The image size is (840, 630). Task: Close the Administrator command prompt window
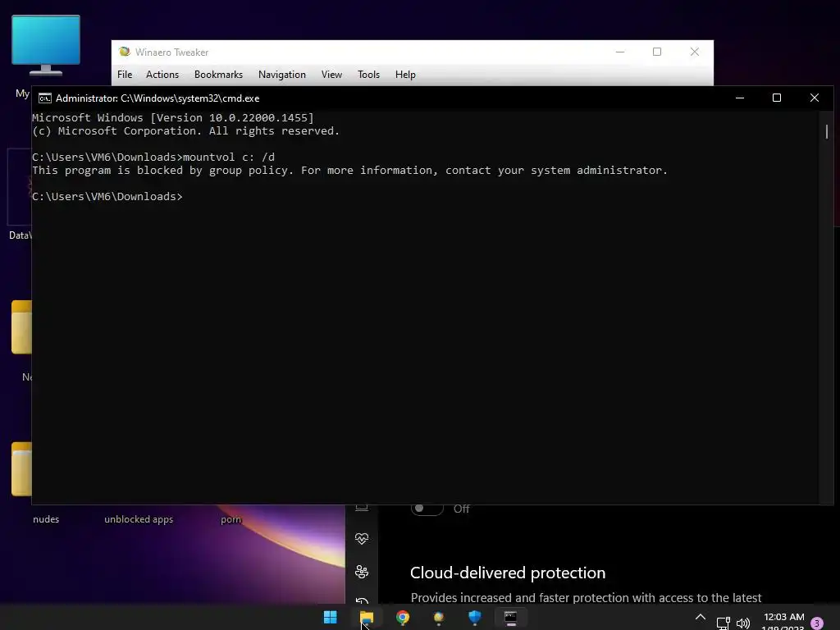click(815, 98)
